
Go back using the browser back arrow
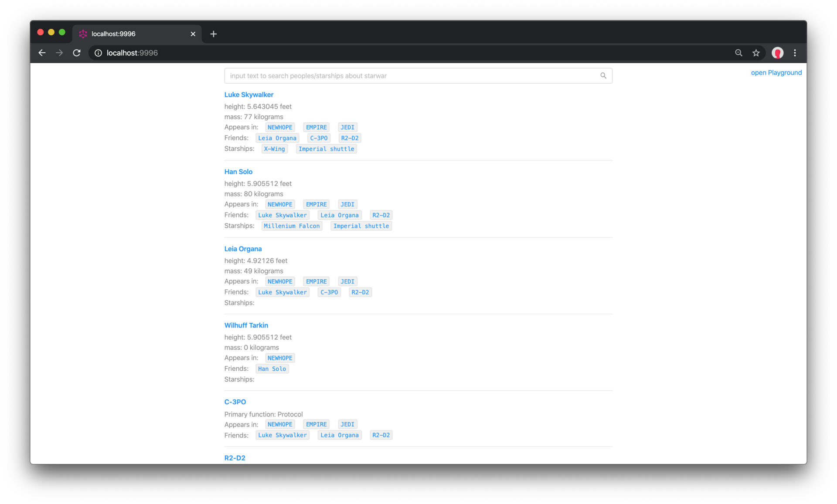pos(42,53)
